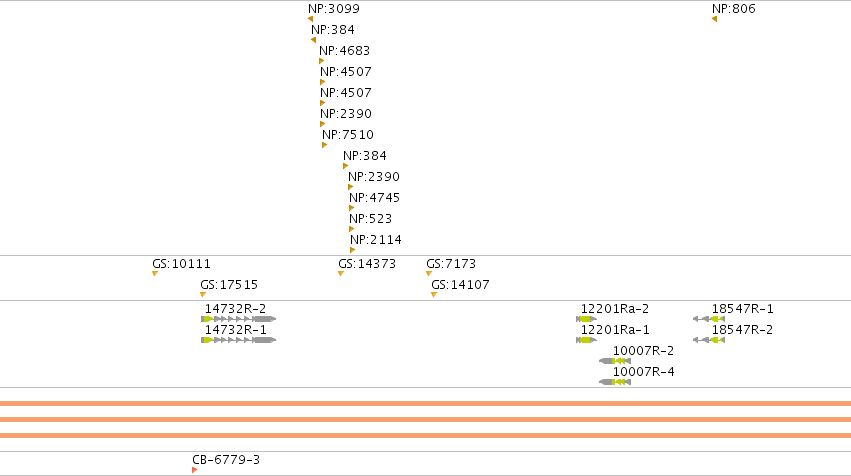Select the 12201Ra-1 transcript name
This screenshot has width=851, height=476.
615,330
